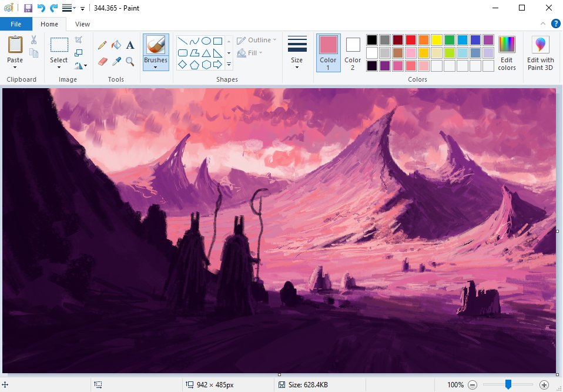Pick the yellow color swatch

point(437,40)
